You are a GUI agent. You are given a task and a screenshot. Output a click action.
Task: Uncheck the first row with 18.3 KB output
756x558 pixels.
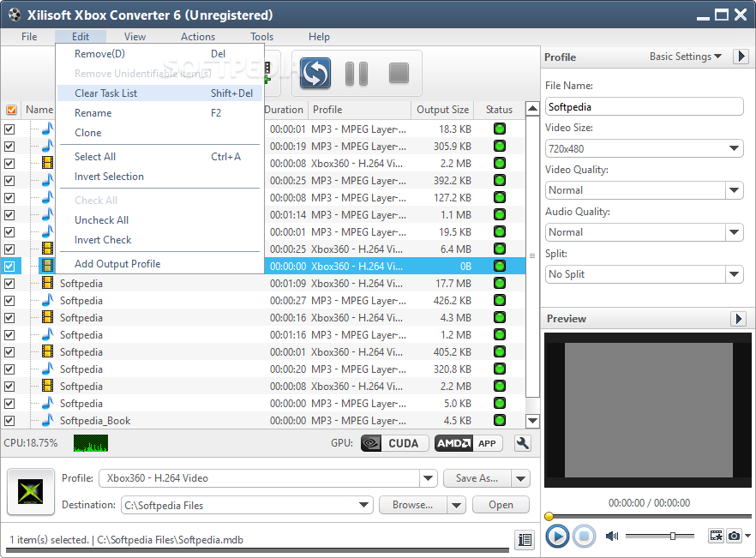click(9, 129)
